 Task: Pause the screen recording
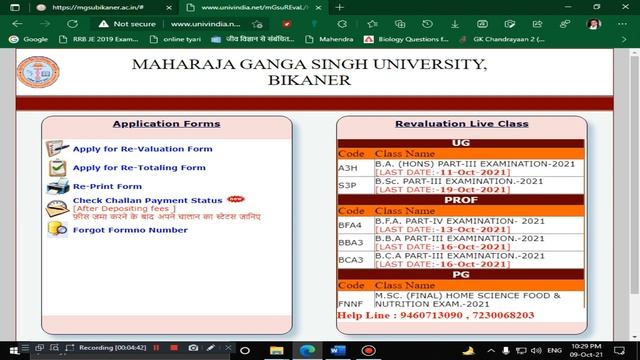point(156,348)
